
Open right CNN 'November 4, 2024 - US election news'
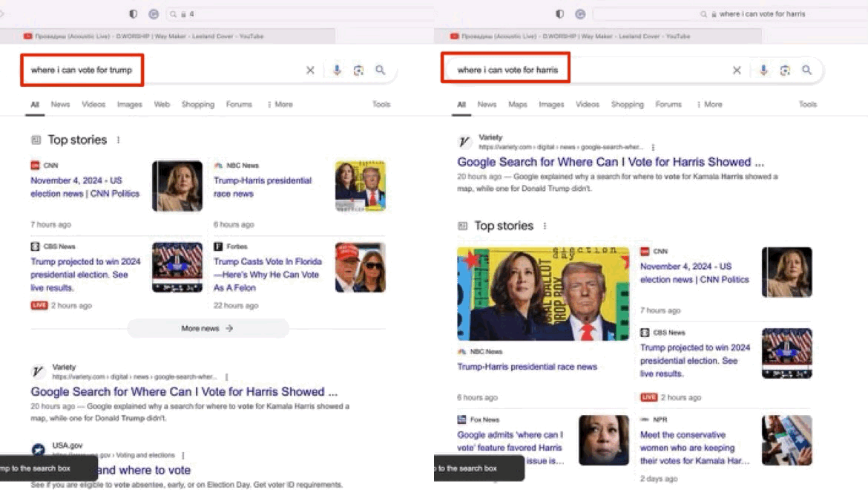click(x=694, y=273)
